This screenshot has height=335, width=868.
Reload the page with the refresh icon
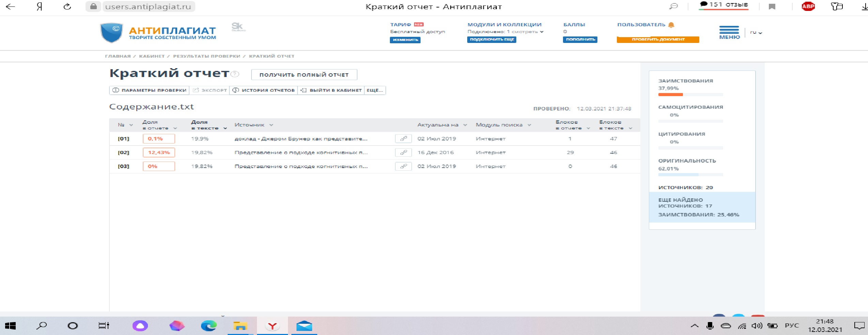tap(67, 6)
